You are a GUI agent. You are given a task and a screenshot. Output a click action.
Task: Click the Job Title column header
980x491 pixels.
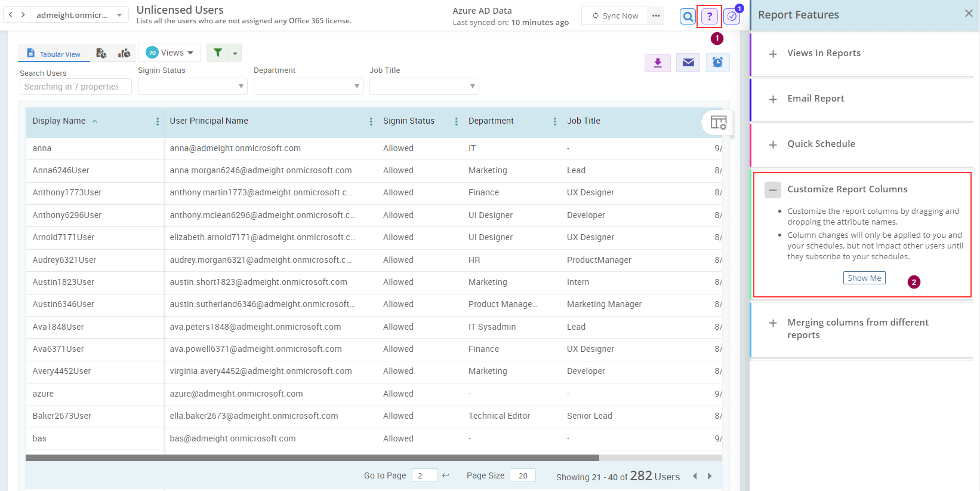(x=583, y=121)
